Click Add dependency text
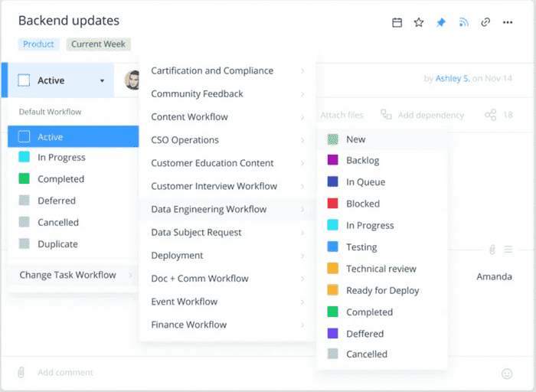Screen dimensions: 536x392 point(430,115)
